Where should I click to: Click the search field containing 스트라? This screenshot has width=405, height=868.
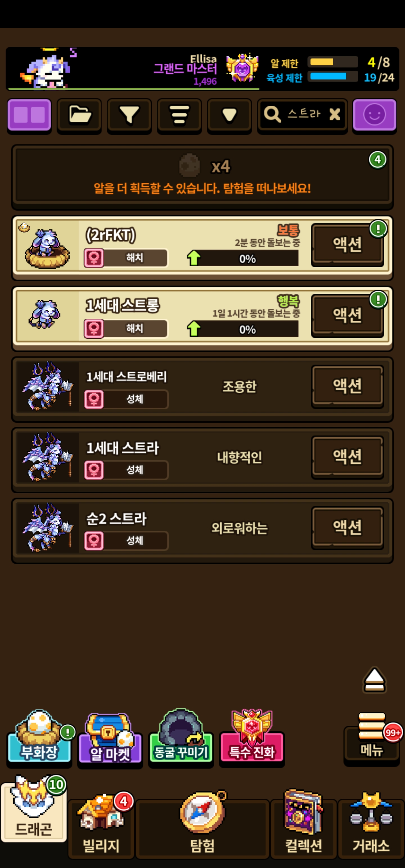point(302,115)
